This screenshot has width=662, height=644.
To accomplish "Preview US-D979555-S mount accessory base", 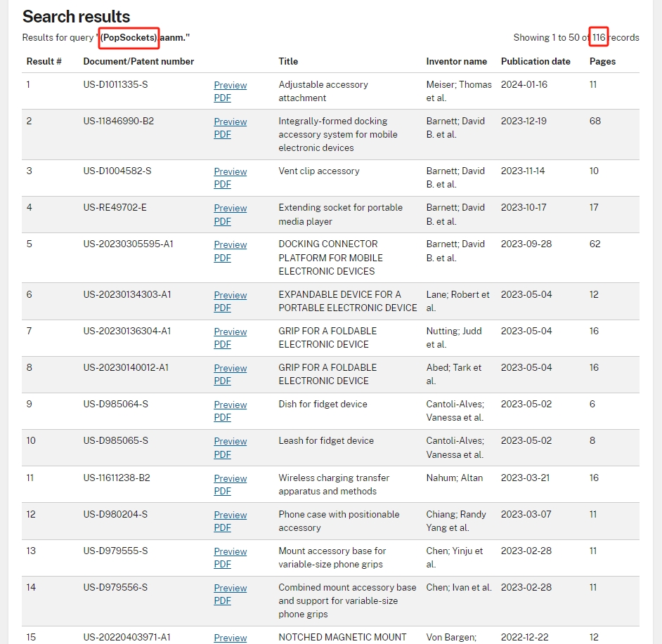I will pyautogui.click(x=230, y=551).
